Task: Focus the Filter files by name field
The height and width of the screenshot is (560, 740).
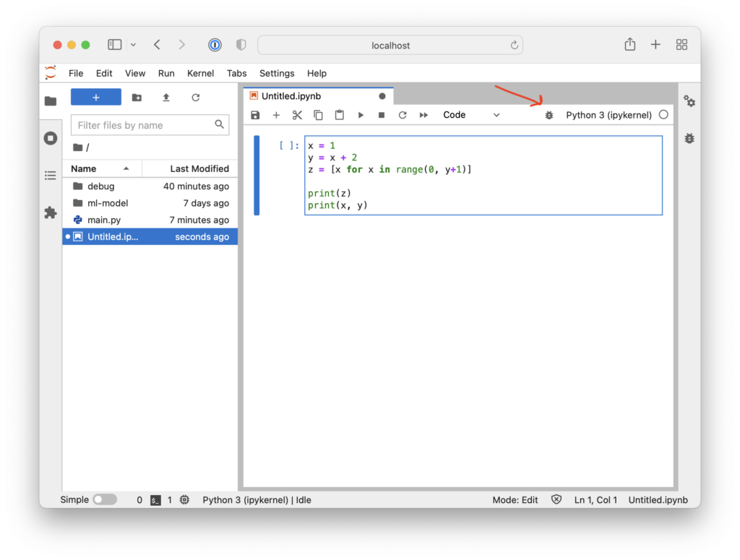Action: tap(150, 125)
